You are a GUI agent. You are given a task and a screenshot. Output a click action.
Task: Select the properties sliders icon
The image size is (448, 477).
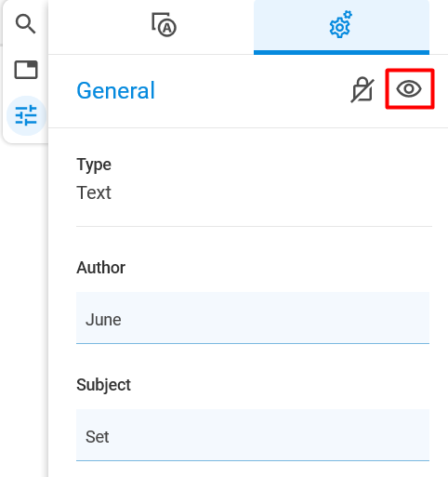[26, 115]
